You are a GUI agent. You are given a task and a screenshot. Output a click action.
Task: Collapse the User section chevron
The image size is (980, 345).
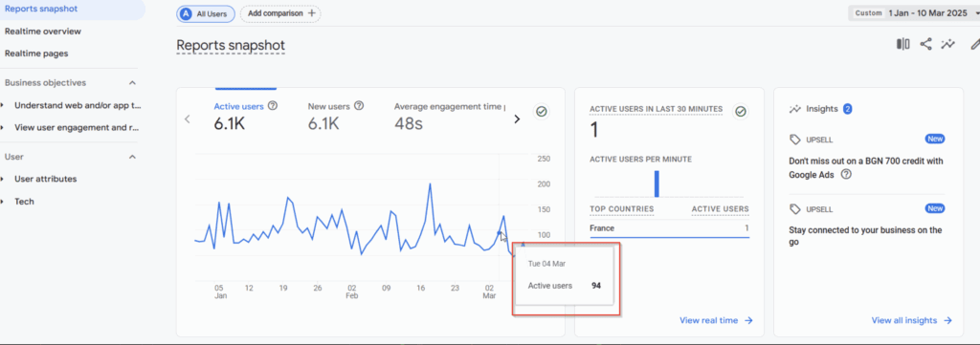[x=132, y=157]
